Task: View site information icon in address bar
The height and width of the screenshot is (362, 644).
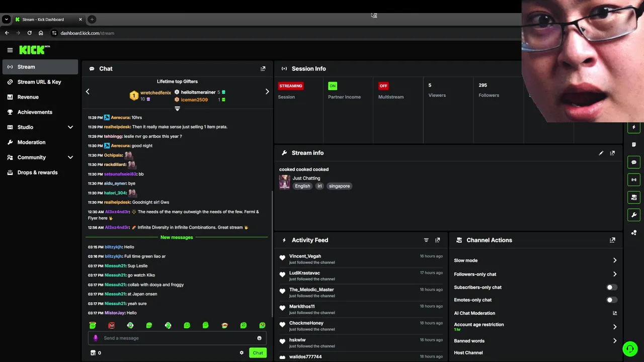Action: click(x=54, y=33)
